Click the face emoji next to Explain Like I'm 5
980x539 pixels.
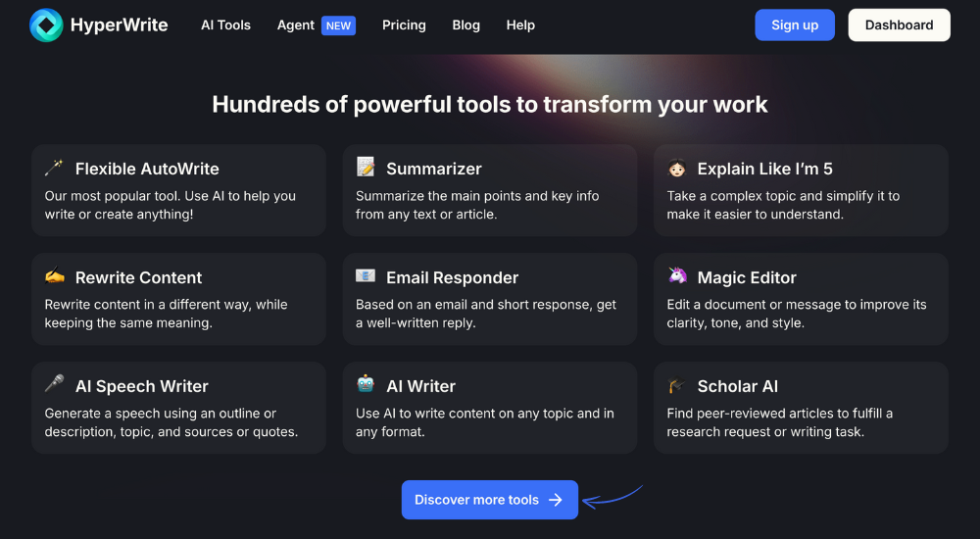tap(677, 169)
